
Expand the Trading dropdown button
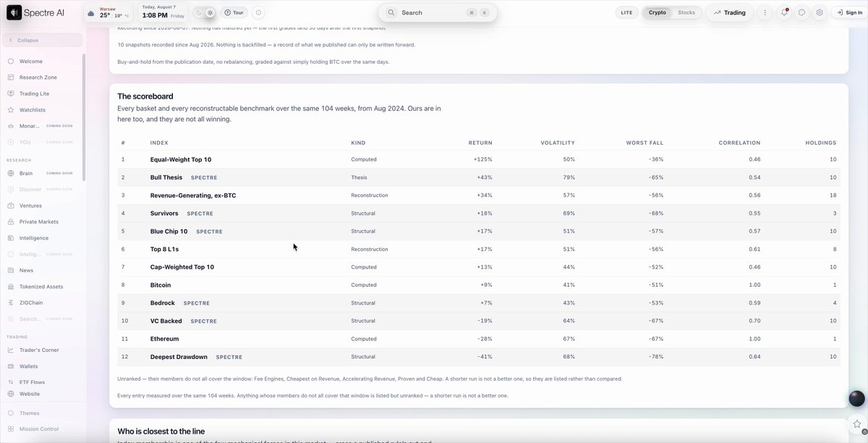click(729, 12)
